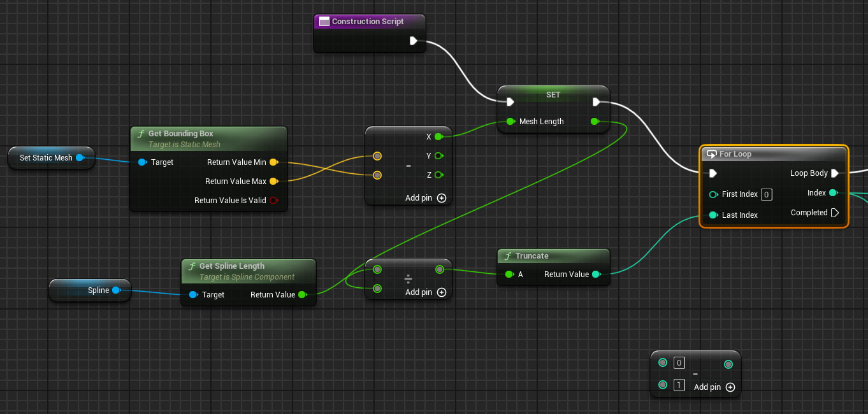
Task: Click For Loop Completed execution pin
Action: [835, 213]
